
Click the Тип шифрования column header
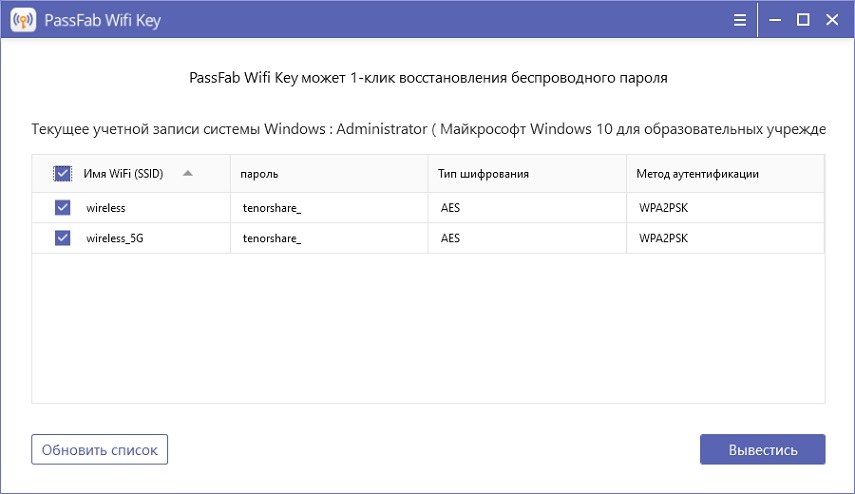(527, 173)
